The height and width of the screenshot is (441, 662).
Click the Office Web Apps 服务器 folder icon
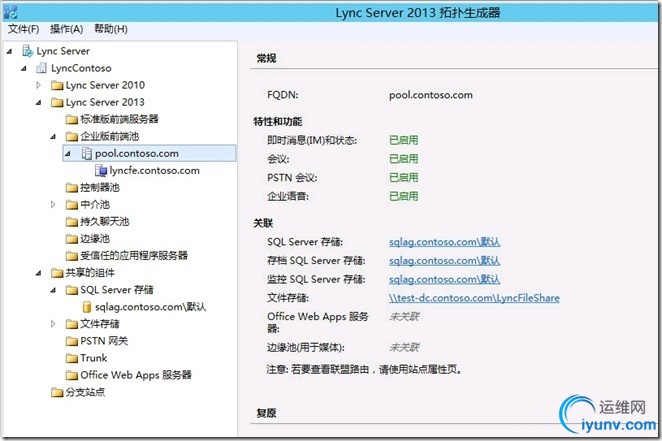(72, 375)
